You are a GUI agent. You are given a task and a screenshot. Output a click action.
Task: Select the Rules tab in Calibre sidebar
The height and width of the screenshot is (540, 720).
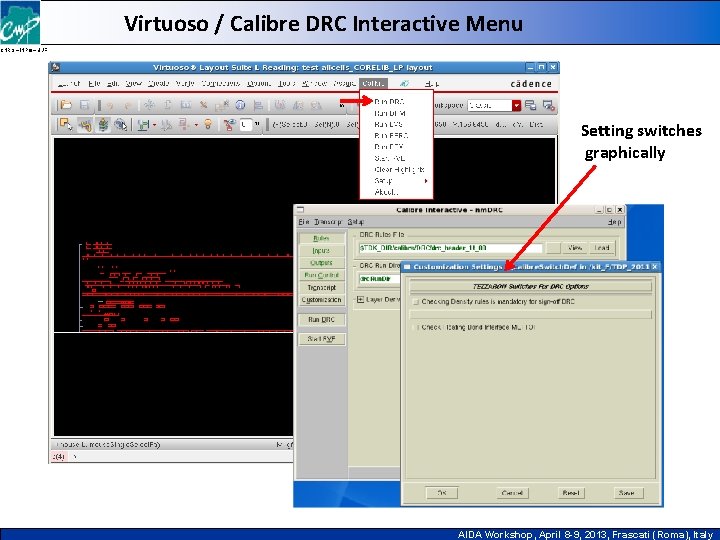click(321, 238)
